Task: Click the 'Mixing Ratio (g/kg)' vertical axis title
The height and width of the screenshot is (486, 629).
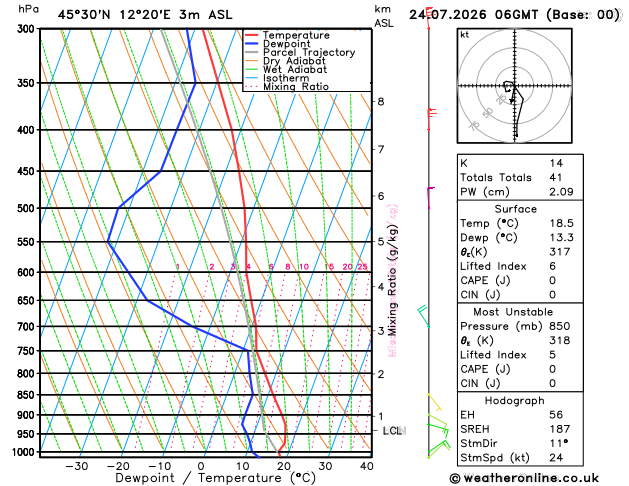Action: click(x=393, y=280)
